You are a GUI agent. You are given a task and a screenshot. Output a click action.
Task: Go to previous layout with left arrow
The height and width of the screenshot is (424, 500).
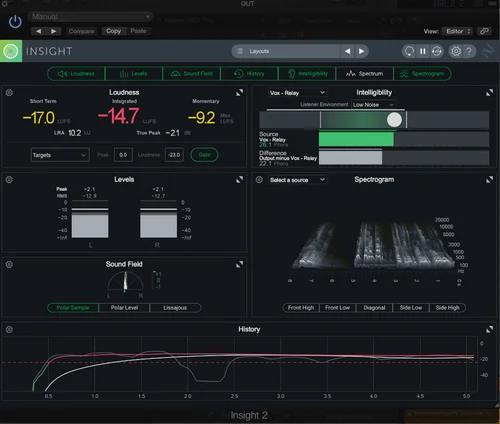(347, 51)
